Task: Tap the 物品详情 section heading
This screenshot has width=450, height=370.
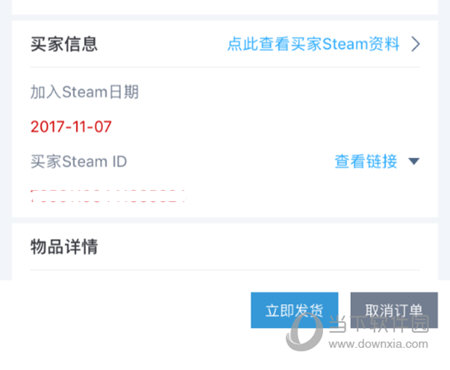Action: click(x=64, y=247)
